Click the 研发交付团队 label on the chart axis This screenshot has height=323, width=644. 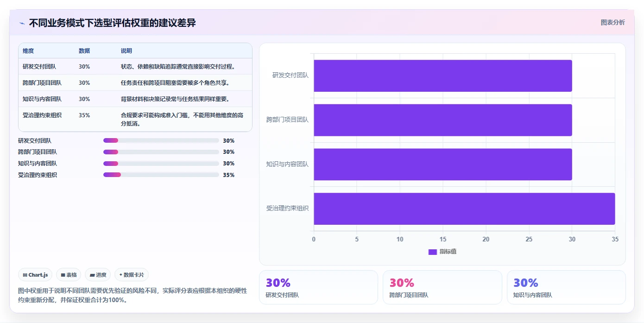coord(290,75)
